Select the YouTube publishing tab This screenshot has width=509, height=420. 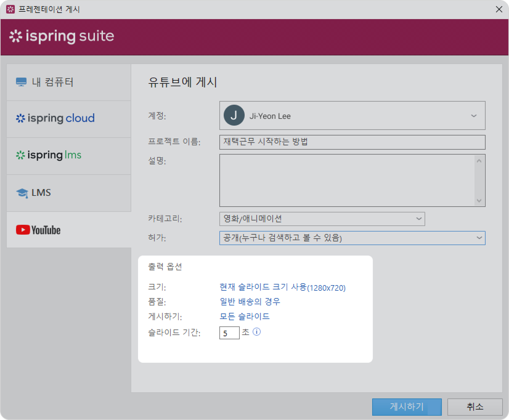[x=69, y=230]
